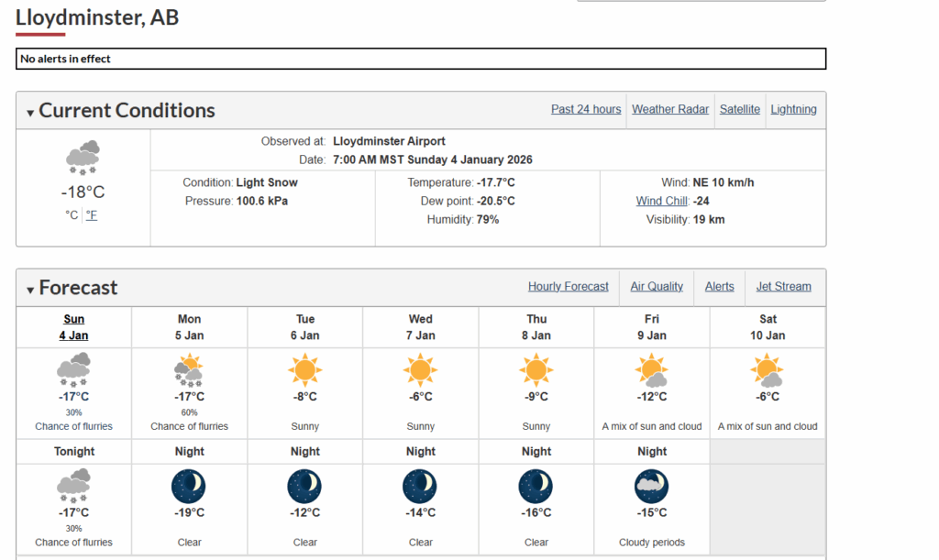
Task: View the Satellite imagery link
Action: 740,109
